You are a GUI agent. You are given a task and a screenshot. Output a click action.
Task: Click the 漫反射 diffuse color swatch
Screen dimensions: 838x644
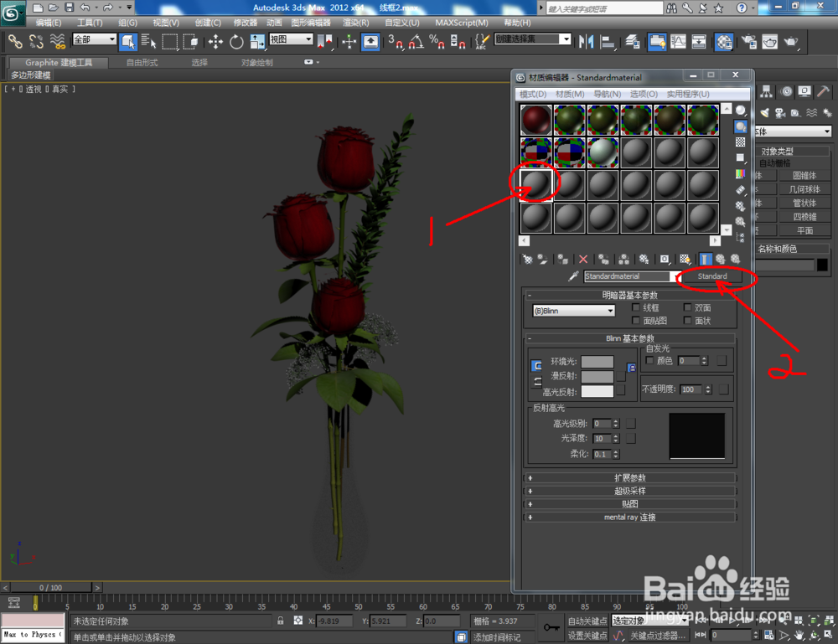click(x=597, y=377)
